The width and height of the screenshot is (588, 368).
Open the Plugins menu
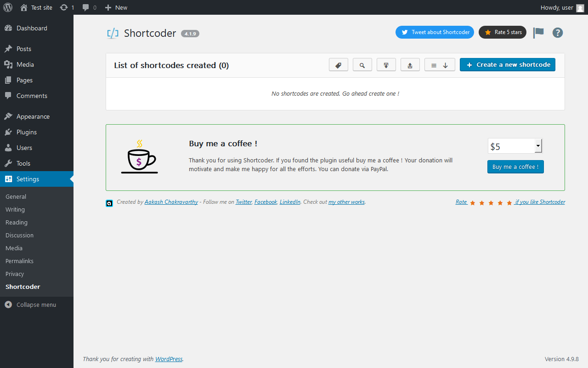[x=37, y=132]
